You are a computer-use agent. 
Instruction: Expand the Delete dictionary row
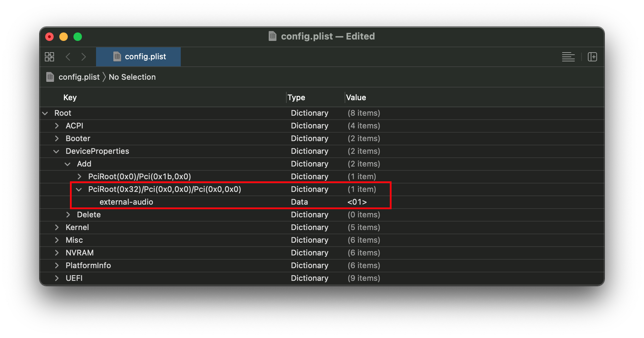click(x=68, y=215)
